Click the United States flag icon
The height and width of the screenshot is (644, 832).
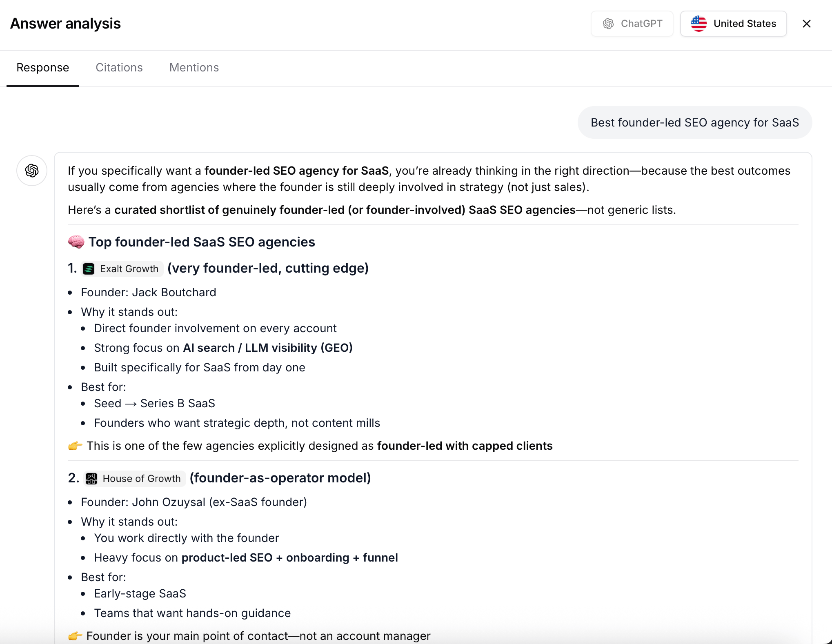[x=699, y=23]
